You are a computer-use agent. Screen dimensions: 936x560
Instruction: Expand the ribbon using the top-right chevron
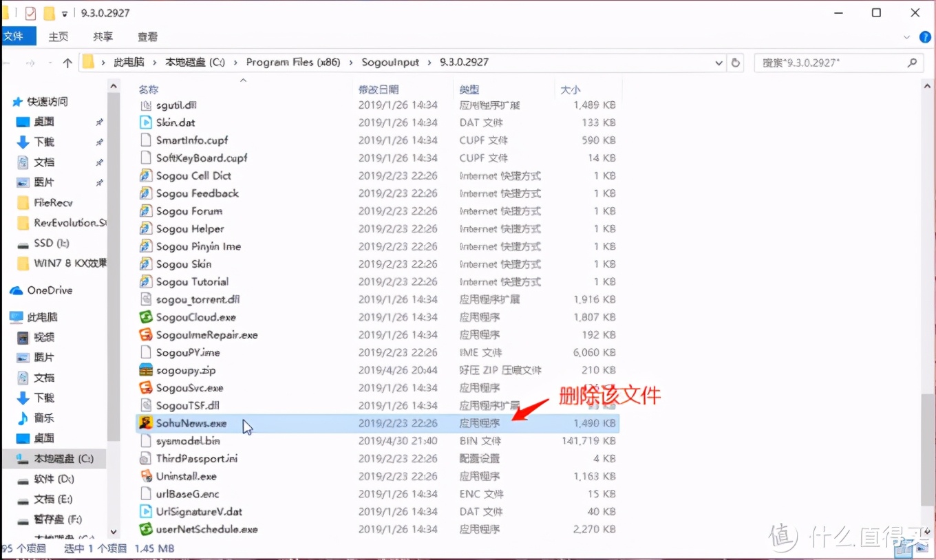(x=906, y=36)
